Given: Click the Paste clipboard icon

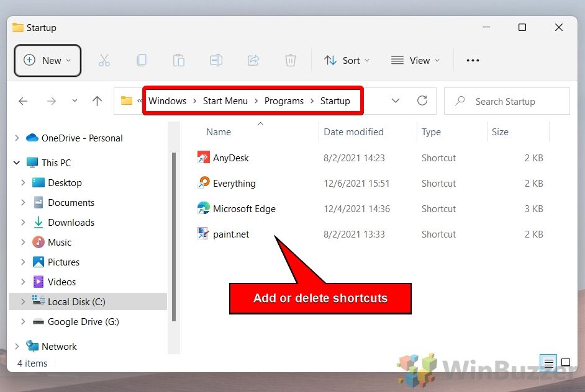Looking at the screenshot, I should click(x=178, y=60).
